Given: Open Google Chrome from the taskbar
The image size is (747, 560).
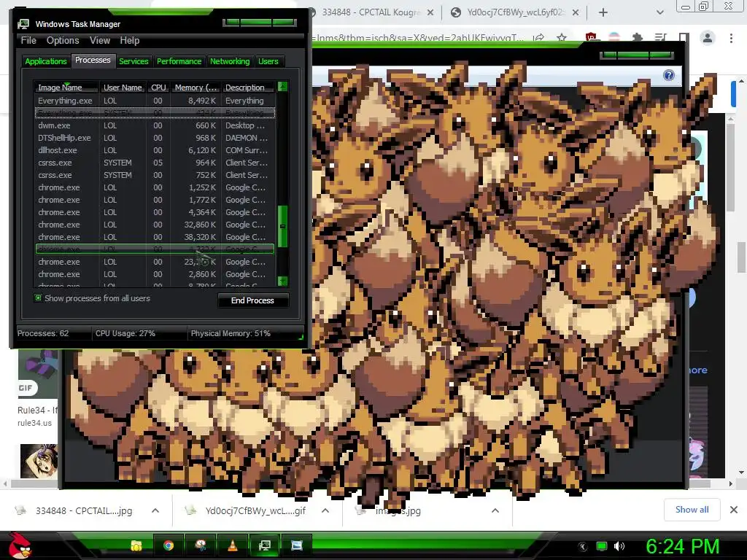Looking at the screenshot, I should [x=169, y=545].
